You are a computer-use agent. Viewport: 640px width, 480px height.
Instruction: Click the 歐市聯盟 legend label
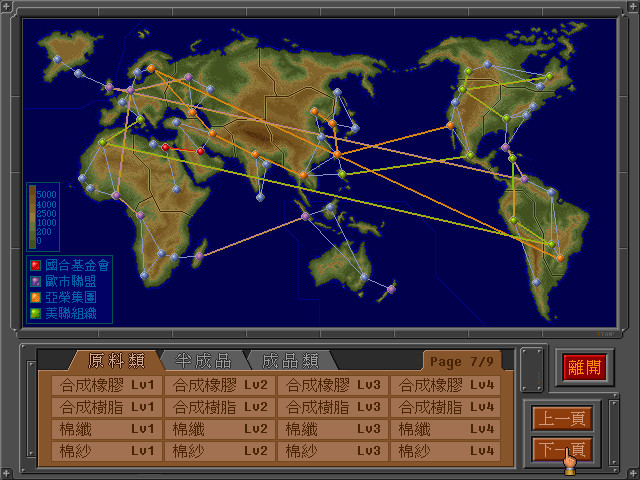tap(71, 281)
